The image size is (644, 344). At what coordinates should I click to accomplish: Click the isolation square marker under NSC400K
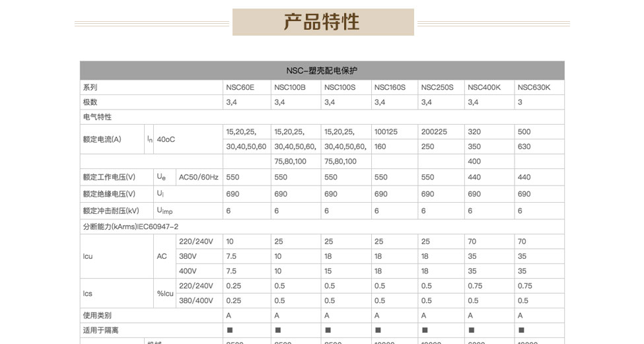click(x=471, y=329)
